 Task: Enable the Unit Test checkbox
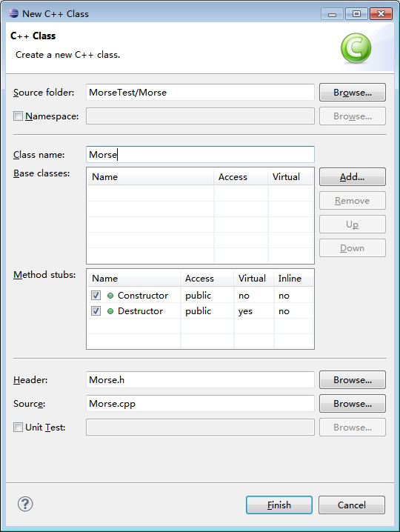coord(18,427)
